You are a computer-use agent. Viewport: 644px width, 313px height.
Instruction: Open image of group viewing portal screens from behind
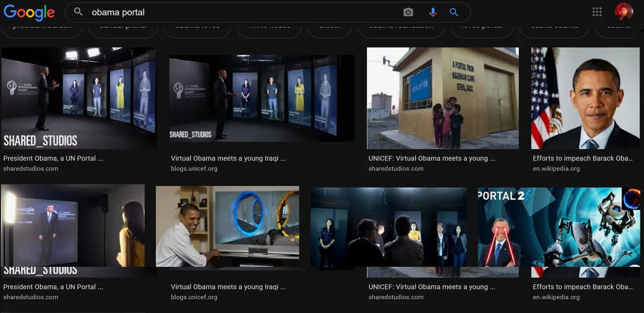388,227
